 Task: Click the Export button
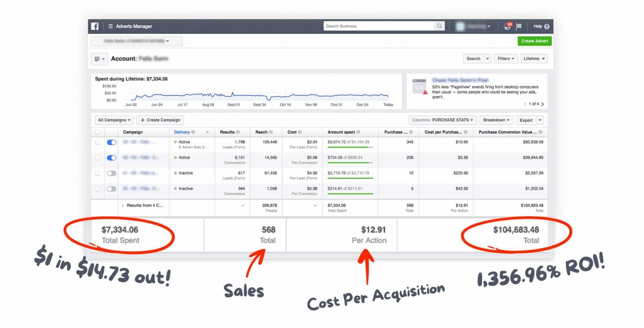pos(526,120)
